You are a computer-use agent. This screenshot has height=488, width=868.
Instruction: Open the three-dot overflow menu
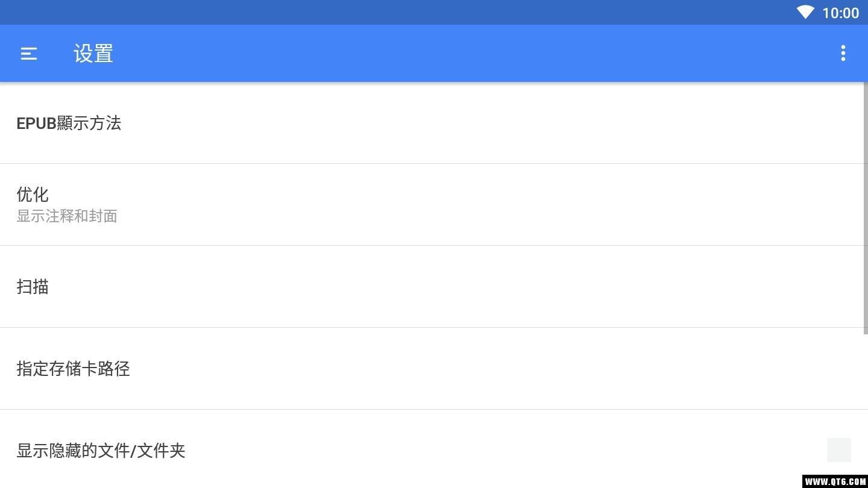pos(843,54)
